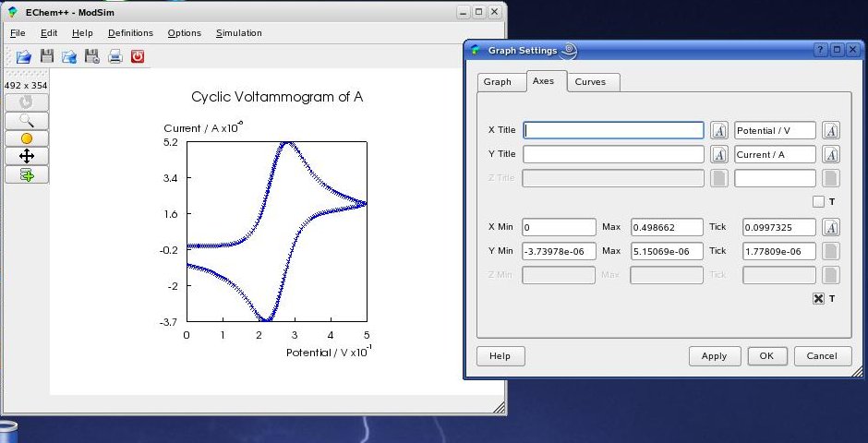Click the orange circle tool button

point(27,138)
